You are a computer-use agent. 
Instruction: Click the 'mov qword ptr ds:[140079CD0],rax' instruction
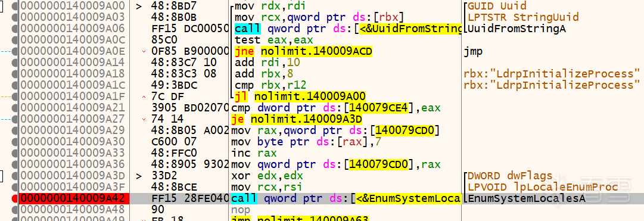336,164
